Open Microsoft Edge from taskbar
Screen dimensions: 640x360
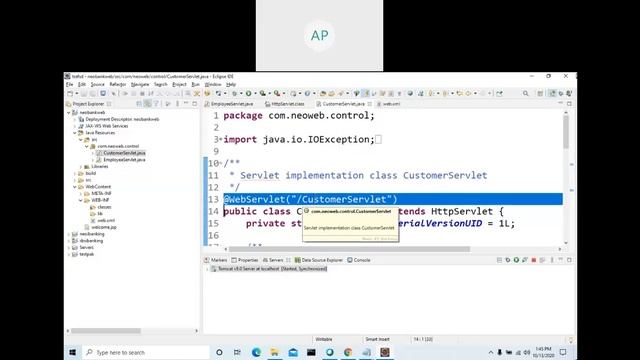pyautogui.click(x=256, y=352)
